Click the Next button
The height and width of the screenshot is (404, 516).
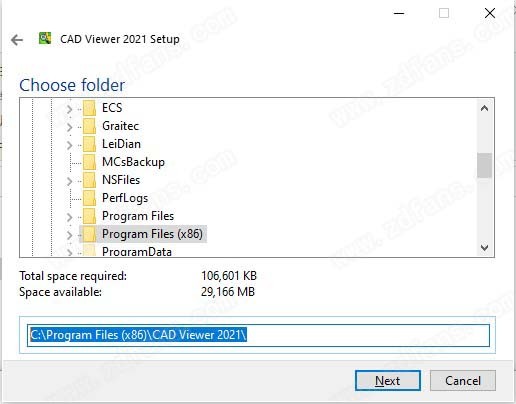coord(388,380)
